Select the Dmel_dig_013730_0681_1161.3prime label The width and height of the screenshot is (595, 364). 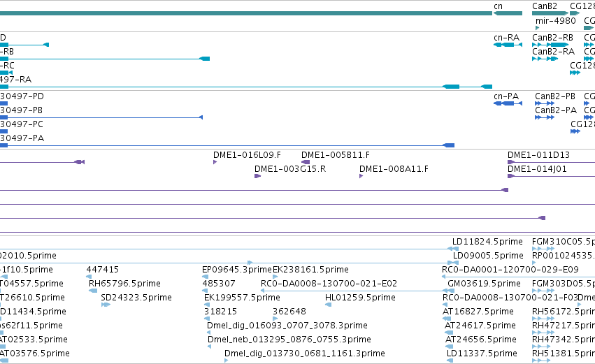coord(305,354)
